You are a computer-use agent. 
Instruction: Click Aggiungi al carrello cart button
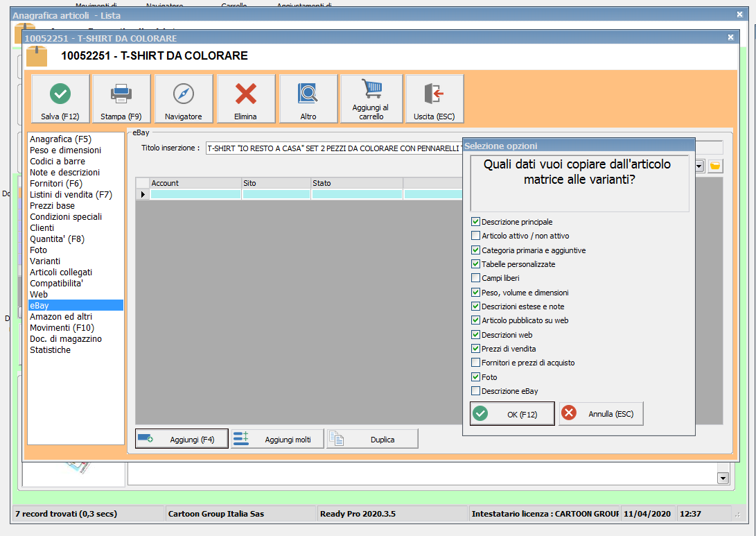click(x=371, y=98)
